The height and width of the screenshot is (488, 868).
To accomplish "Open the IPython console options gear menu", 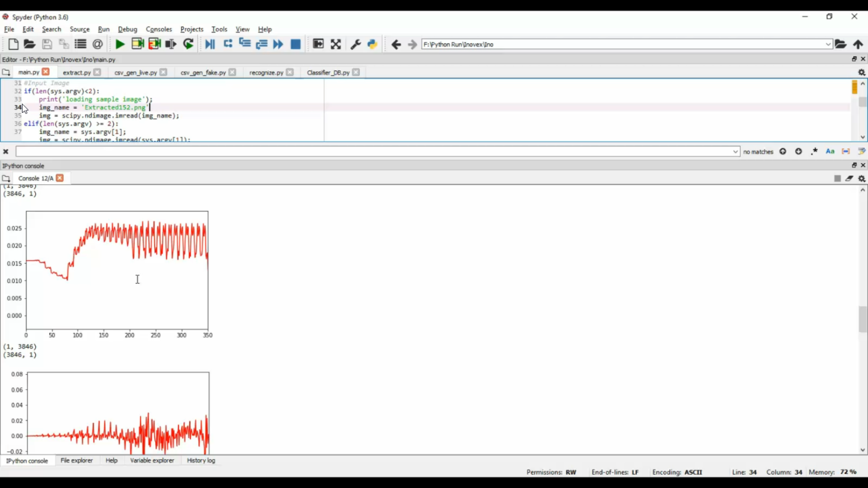I will (862, 179).
